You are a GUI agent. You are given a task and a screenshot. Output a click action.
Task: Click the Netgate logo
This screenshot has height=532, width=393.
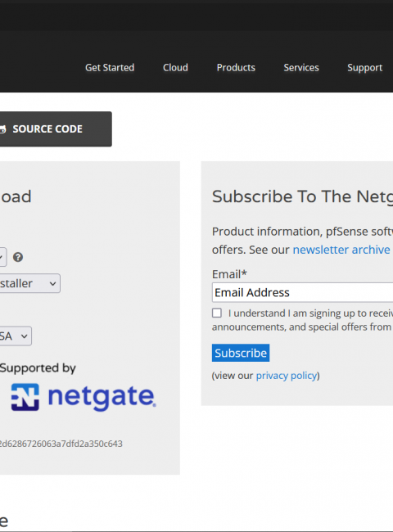[84, 397]
